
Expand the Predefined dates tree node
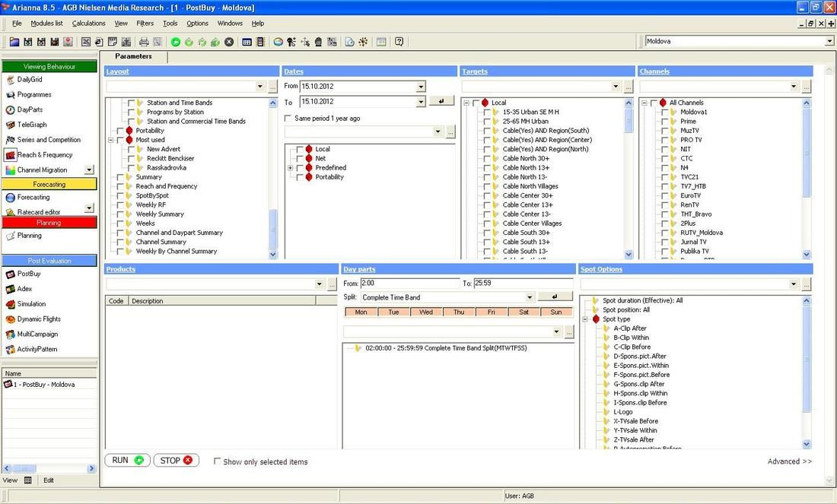pyautogui.click(x=291, y=168)
